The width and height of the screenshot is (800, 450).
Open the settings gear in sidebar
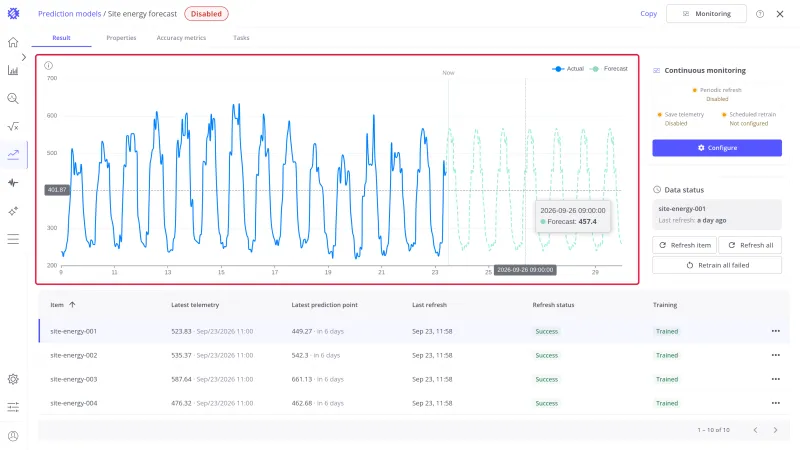(x=13, y=379)
